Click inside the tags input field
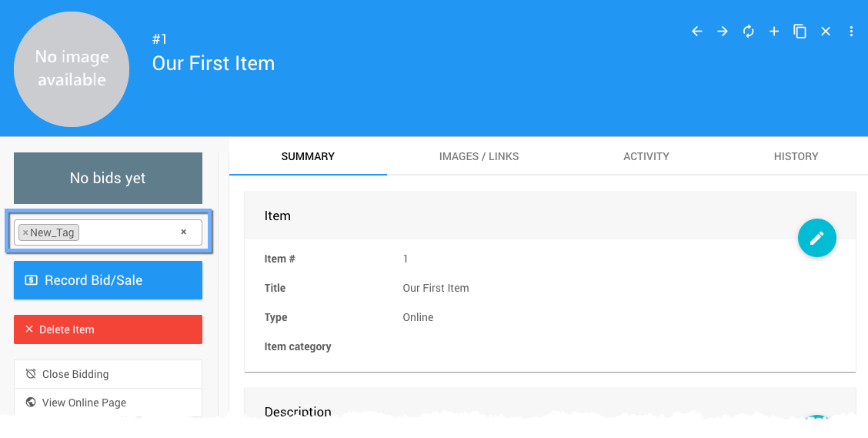 (127, 232)
